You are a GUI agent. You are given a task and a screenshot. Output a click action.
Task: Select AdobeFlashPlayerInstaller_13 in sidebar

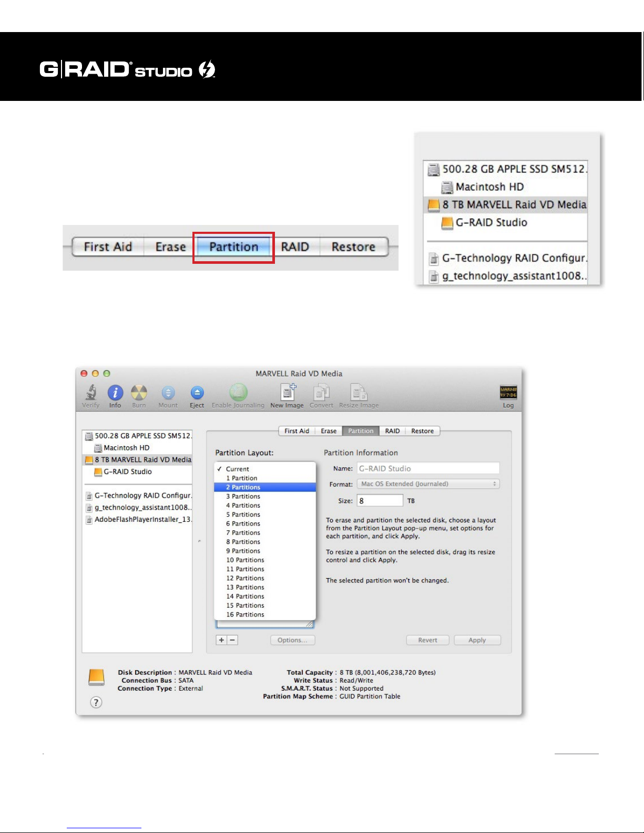[x=137, y=519]
